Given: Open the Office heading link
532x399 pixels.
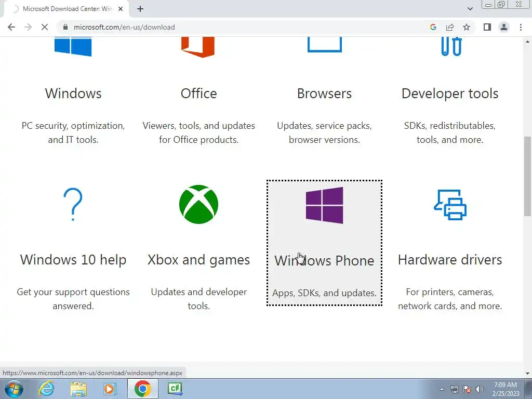Looking at the screenshot, I should (199, 94).
